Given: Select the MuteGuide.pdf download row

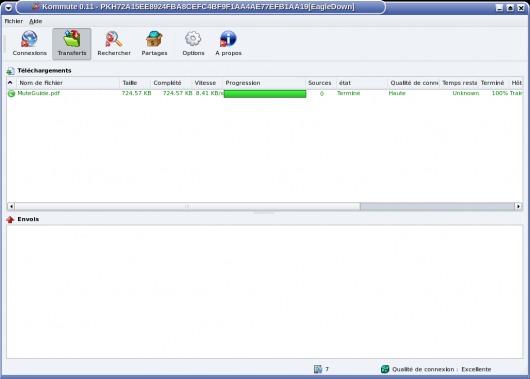Looking at the screenshot, I should (265, 93).
